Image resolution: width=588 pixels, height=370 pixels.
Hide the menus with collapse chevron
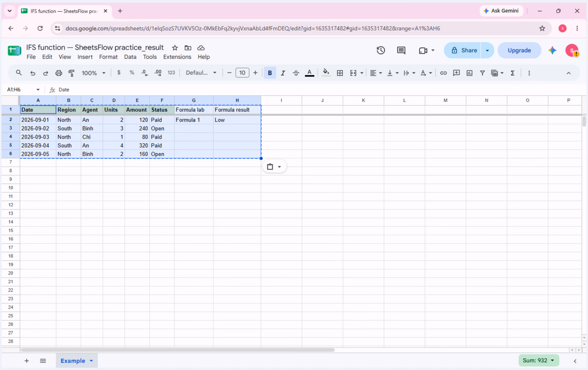568,73
